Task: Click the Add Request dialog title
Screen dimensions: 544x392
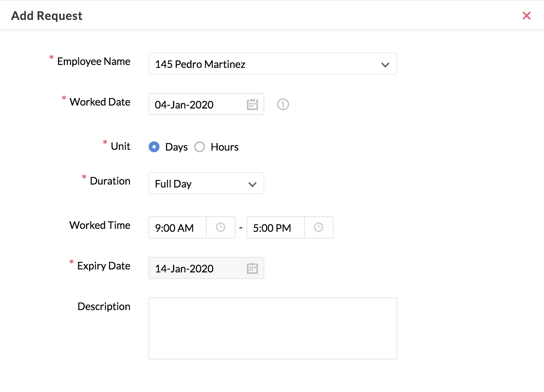Action: coord(47,16)
